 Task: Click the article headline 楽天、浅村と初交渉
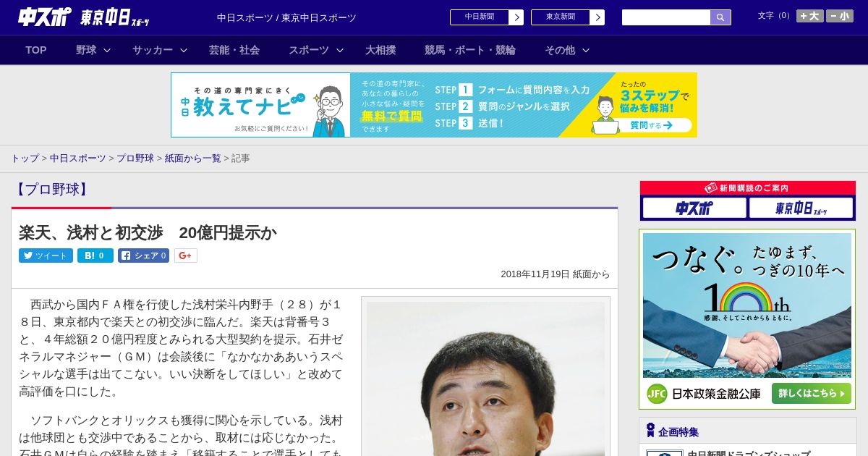[x=148, y=232]
